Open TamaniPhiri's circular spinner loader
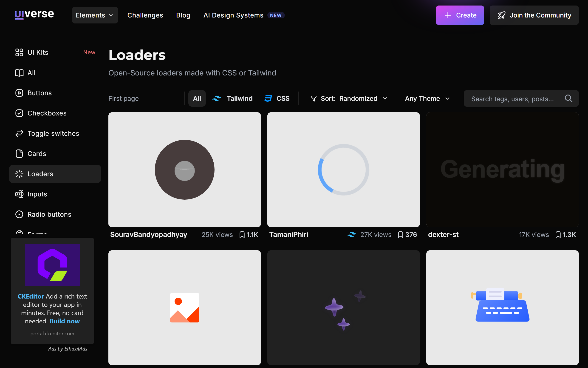This screenshot has width=588, height=368. 344,170
